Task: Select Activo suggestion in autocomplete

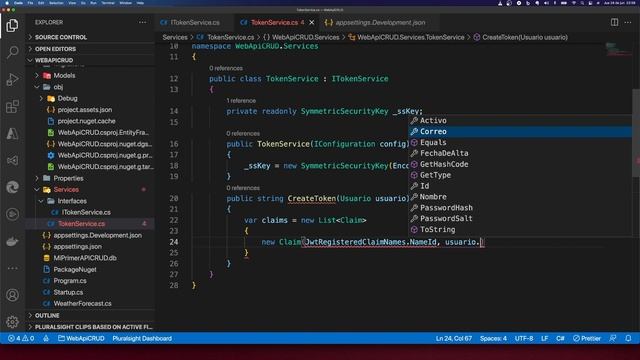Action: 520,120
